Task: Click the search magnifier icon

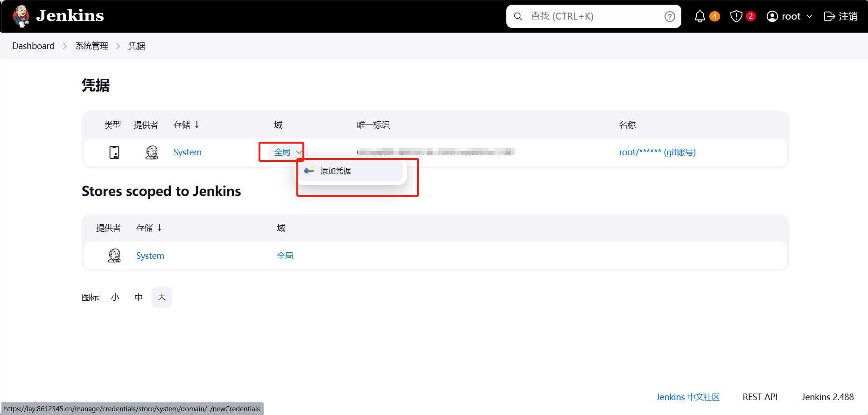Action: 518,16
